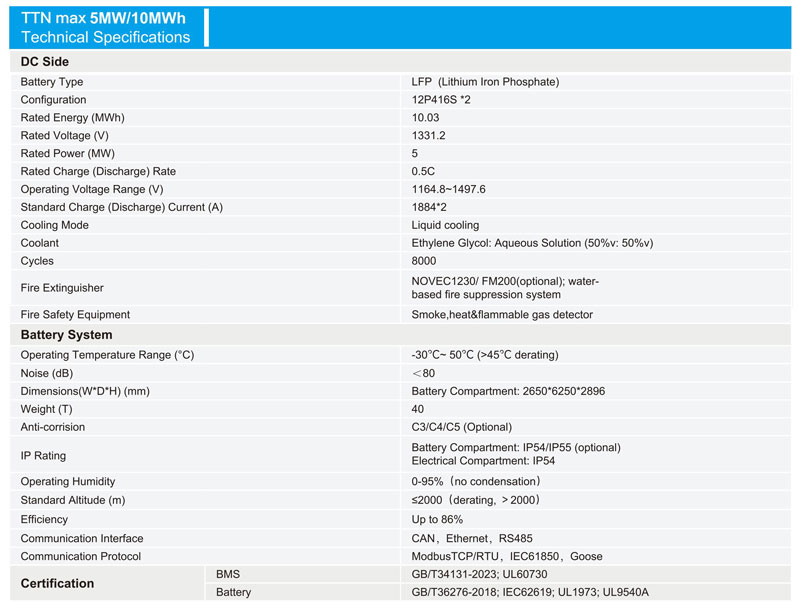800x610 pixels.
Task: Click the 'Liquid cooling' cell
Action: pyautogui.click(x=445, y=226)
